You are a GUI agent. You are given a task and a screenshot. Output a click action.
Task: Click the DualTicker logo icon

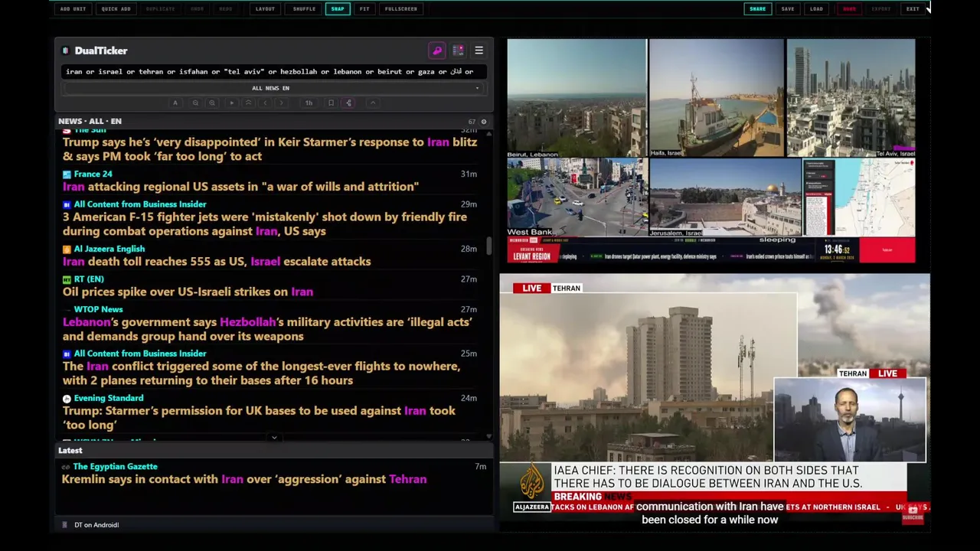pos(66,51)
